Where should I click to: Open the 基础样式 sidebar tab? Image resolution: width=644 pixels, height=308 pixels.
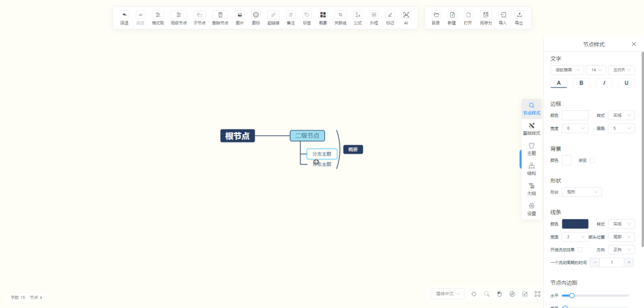531,129
